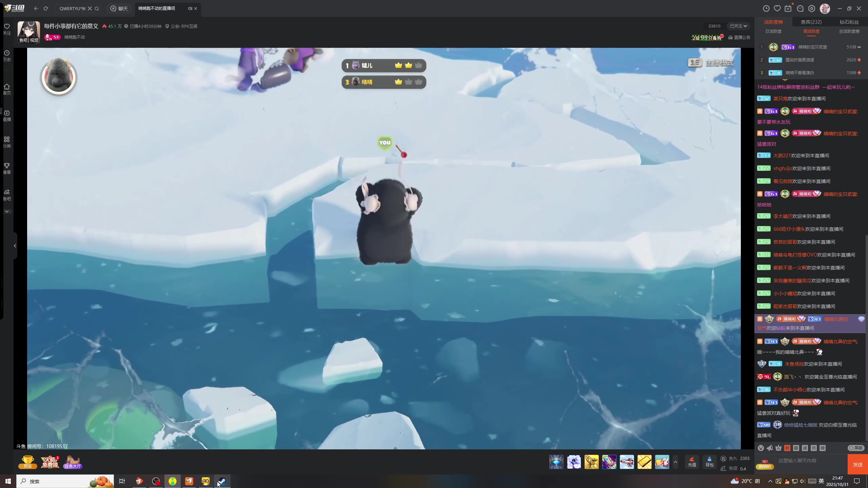868x488 pixels.
Task: Open the 已关注 follow dropdown
Action: tap(738, 26)
